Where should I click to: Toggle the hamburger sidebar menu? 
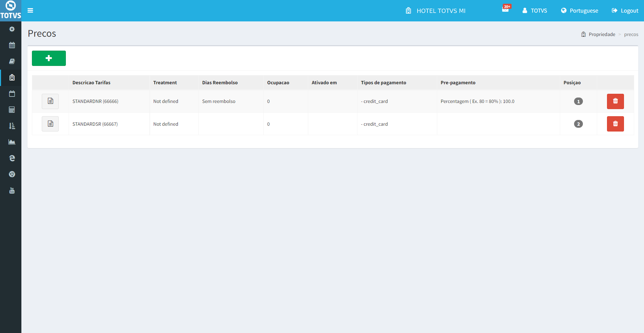(30, 11)
